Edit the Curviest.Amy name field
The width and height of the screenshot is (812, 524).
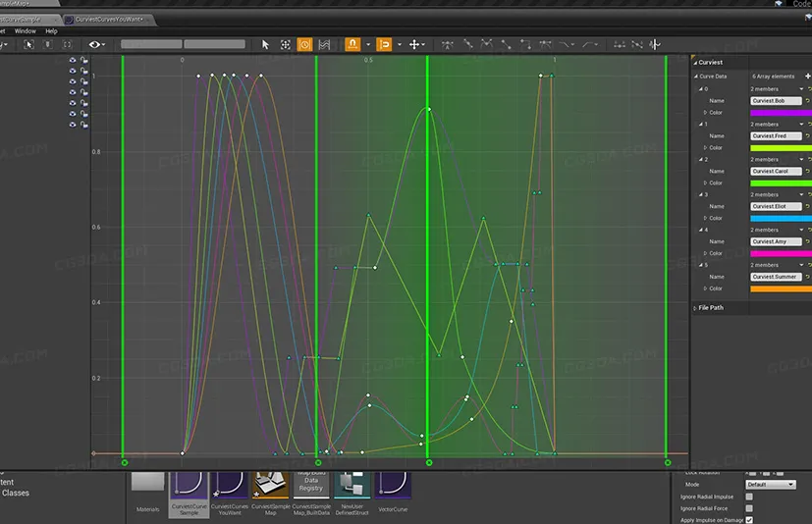[x=776, y=241]
